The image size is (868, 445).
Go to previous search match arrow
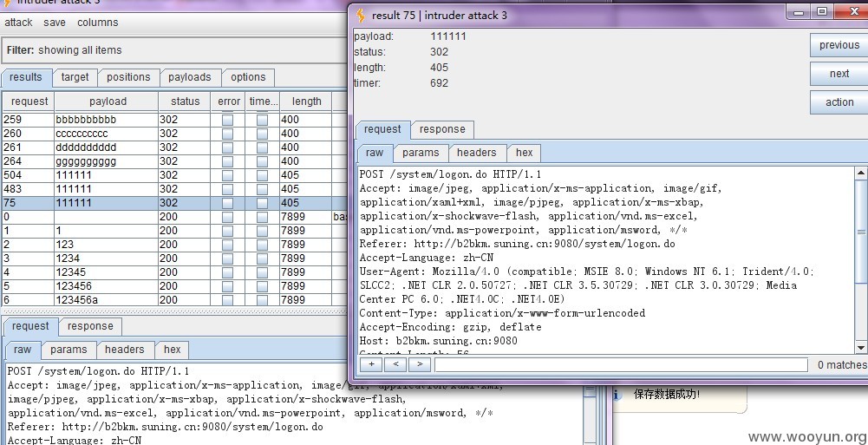pos(395,364)
